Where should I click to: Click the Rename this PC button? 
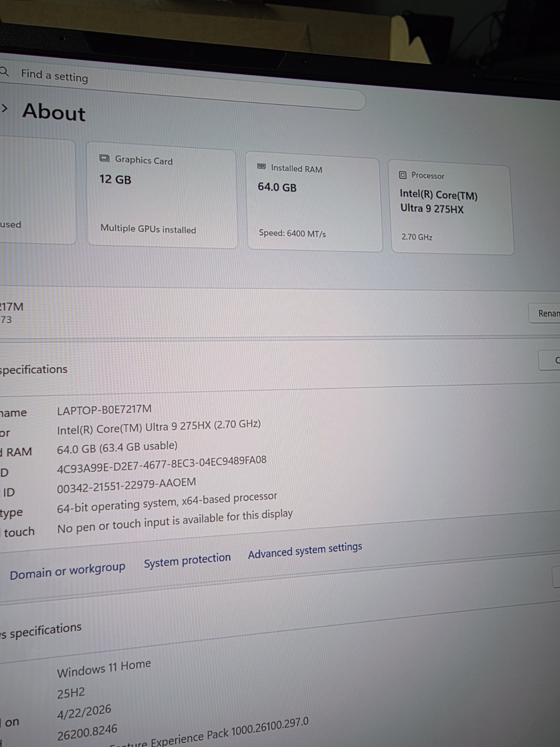(544, 313)
